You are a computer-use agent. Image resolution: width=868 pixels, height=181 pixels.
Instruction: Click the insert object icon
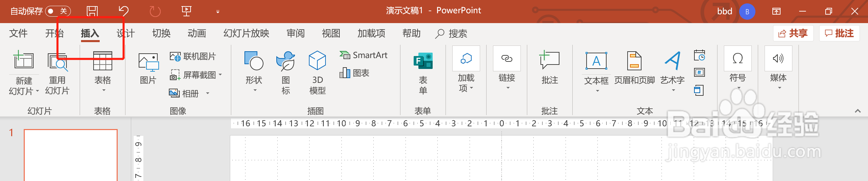(x=698, y=90)
